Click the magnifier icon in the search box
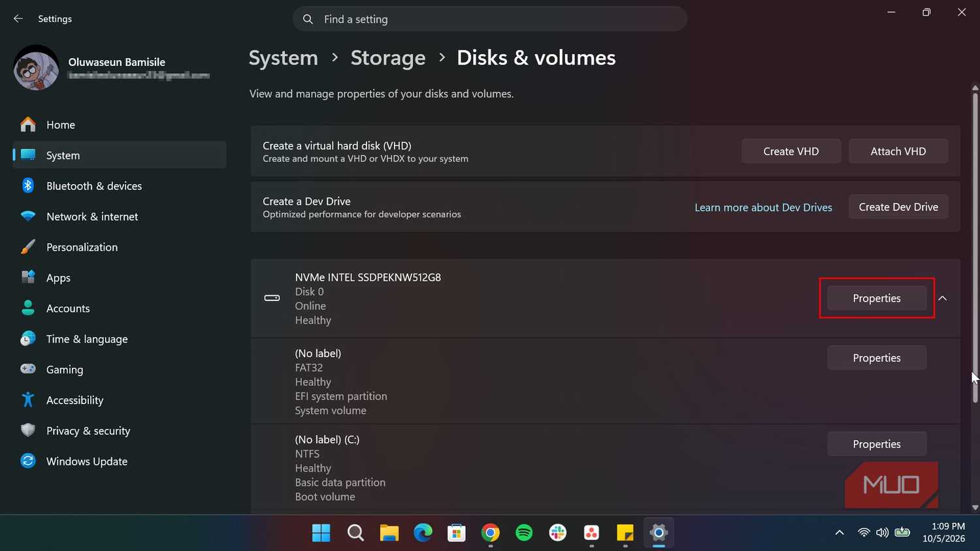 point(308,19)
